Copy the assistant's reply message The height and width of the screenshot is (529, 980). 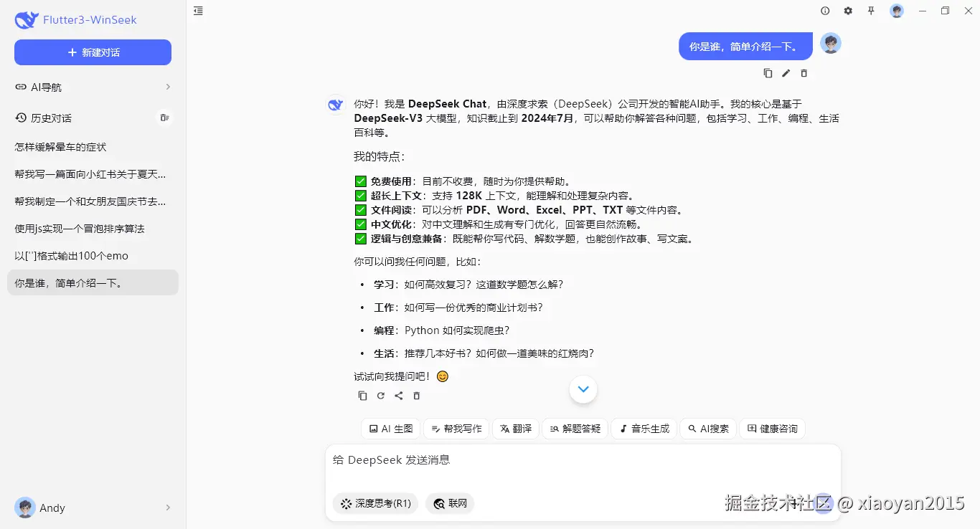coord(362,395)
